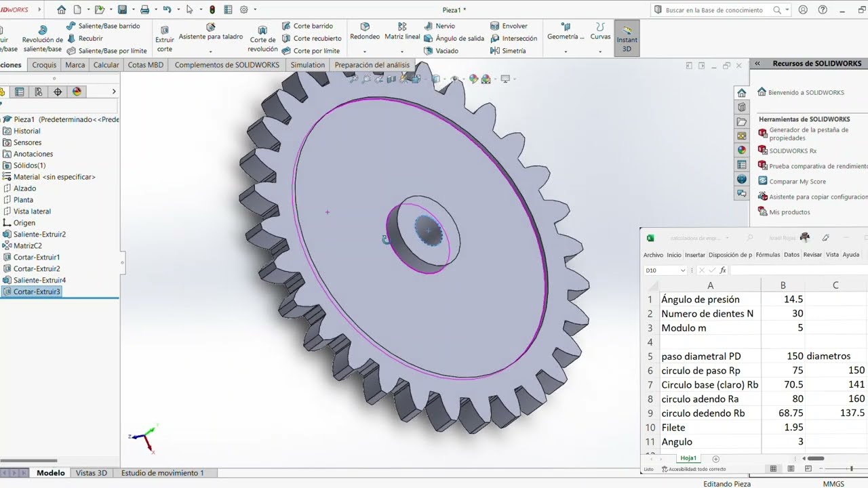The height and width of the screenshot is (488, 868).
Task: Add a new sheet in Excel
Action: pyautogui.click(x=715, y=459)
